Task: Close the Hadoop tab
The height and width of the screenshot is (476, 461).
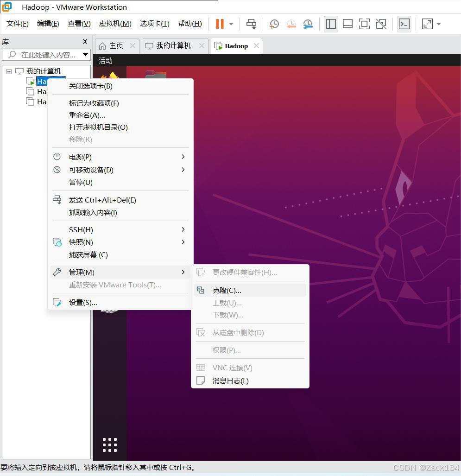Action: [x=257, y=45]
